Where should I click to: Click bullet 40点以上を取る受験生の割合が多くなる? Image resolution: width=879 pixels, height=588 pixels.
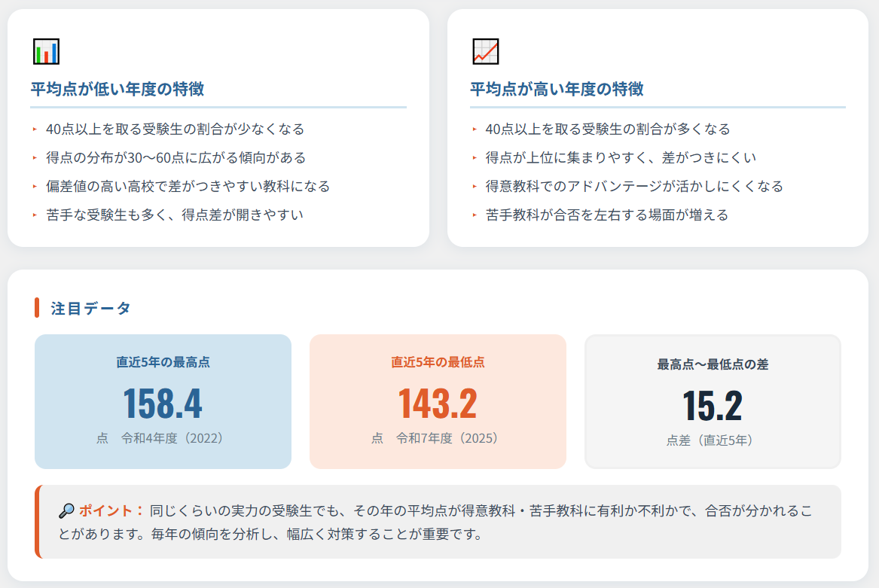608,129
